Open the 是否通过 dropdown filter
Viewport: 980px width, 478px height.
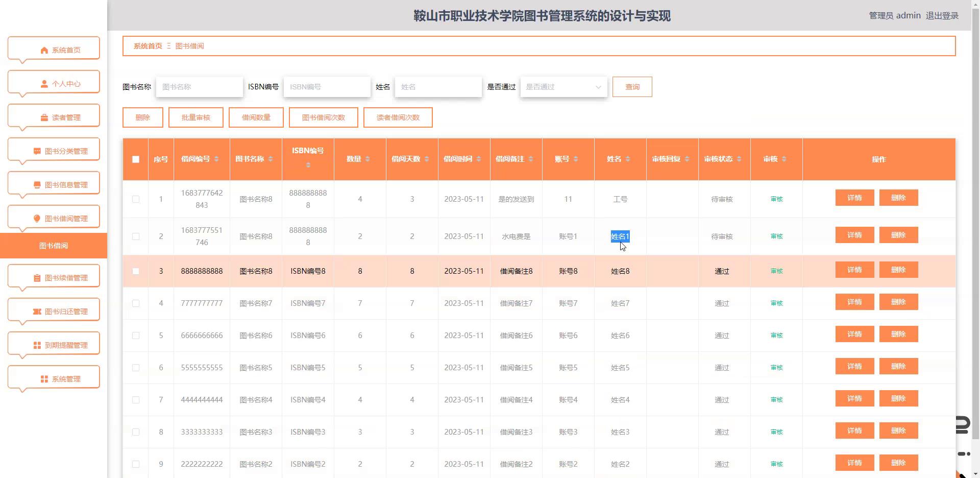[564, 87]
